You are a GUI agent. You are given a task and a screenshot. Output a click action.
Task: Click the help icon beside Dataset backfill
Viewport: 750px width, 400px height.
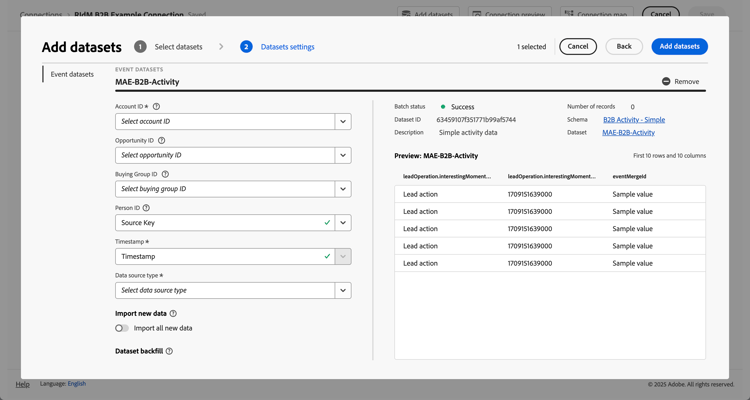click(x=169, y=351)
